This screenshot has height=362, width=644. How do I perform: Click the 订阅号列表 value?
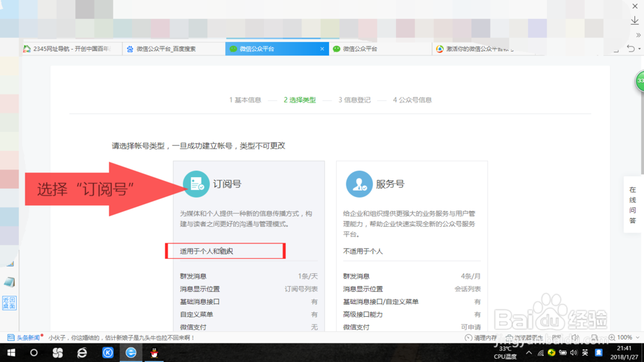301,289
